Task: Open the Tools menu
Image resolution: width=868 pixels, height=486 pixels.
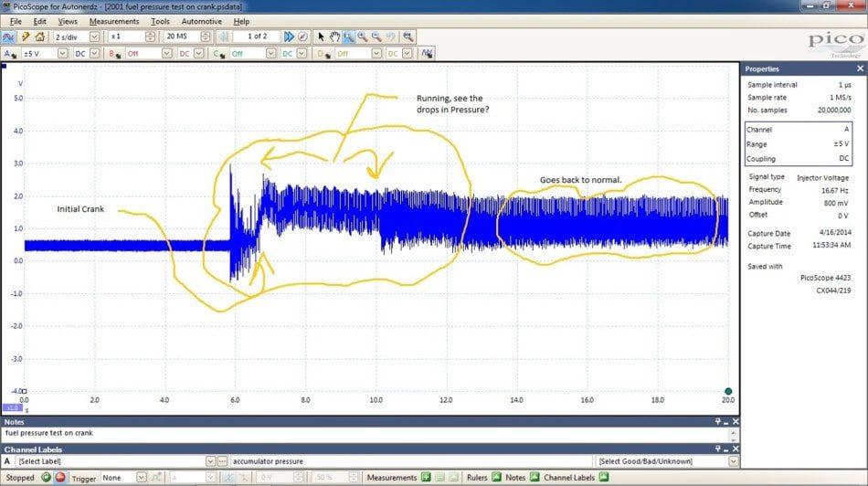Action: (x=160, y=21)
